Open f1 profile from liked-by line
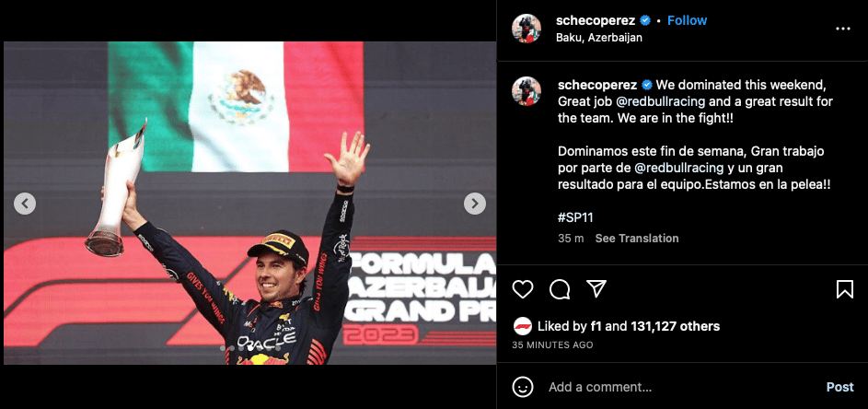868x409 pixels. (596, 326)
